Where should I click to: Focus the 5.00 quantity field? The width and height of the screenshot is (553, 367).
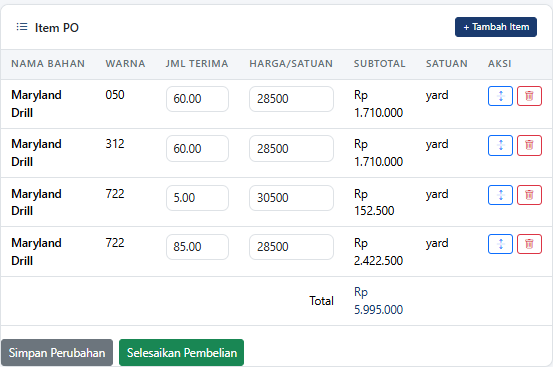[197, 198]
